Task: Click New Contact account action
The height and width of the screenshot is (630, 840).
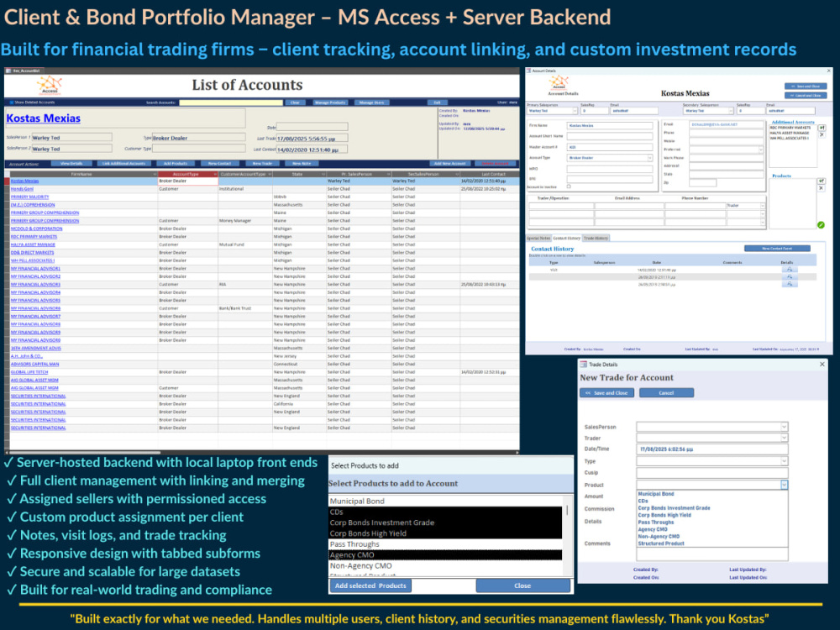Action: coord(219,164)
